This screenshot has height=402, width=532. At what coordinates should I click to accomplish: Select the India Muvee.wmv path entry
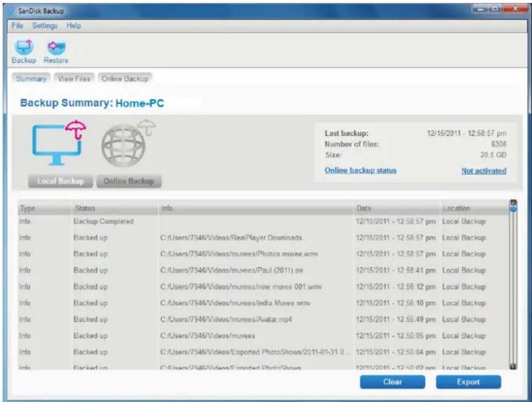click(x=235, y=303)
